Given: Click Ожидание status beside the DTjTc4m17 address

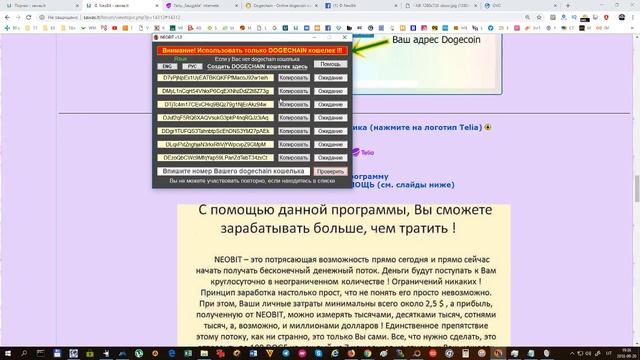Looking at the screenshot, I should [x=331, y=104].
